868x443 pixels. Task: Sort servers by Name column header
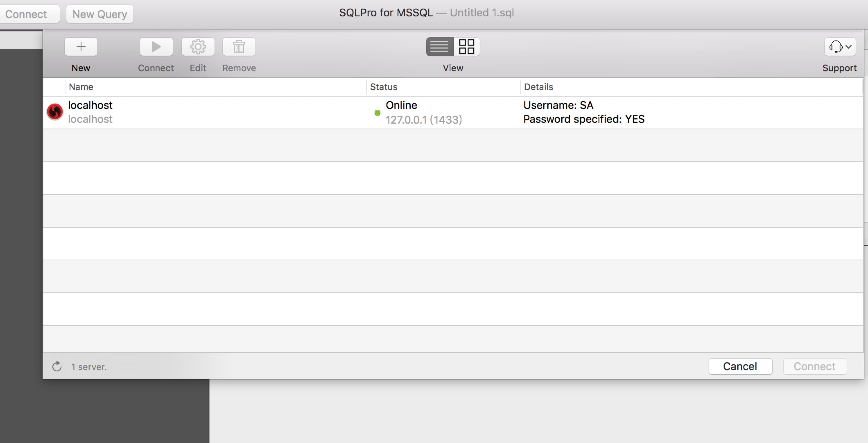coord(81,87)
